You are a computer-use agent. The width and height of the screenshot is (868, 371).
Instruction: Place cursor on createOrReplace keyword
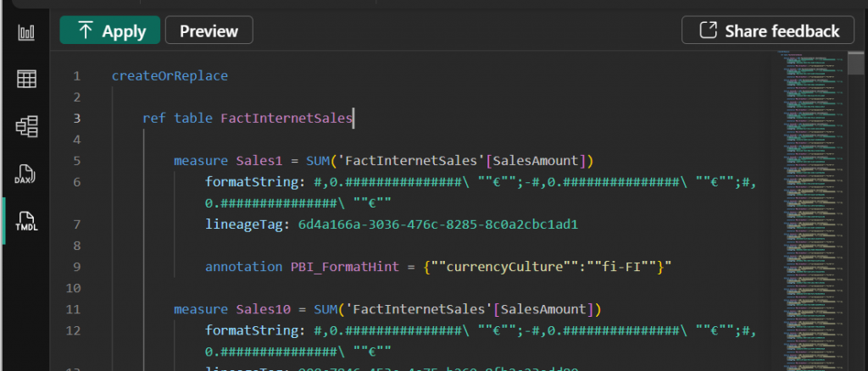pyautogui.click(x=169, y=75)
